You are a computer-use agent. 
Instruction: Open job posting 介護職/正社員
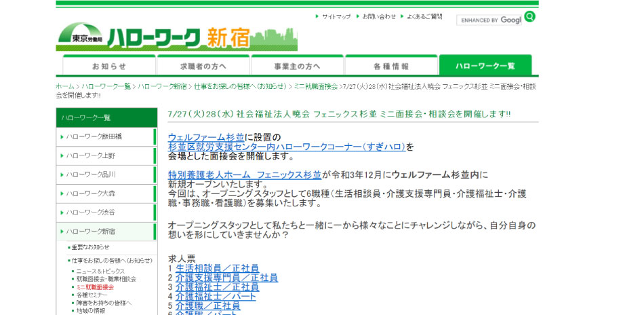[x=208, y=306]
